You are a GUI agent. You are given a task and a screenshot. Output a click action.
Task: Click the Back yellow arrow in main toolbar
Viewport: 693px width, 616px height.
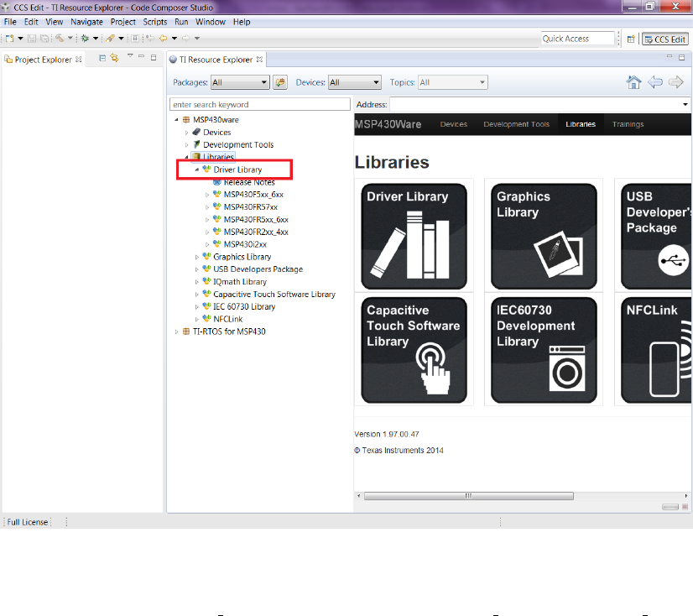pyautogui.click(x=163, y=38)
